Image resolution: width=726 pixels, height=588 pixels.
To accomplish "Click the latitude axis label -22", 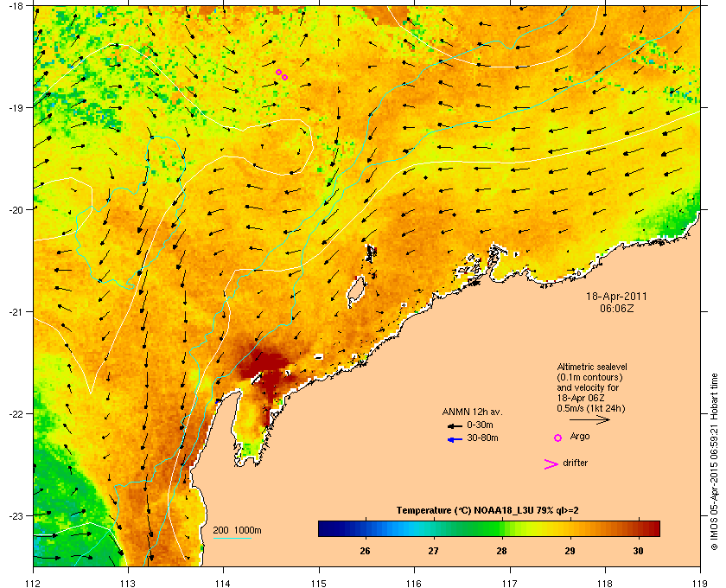I will coord(16,413).
